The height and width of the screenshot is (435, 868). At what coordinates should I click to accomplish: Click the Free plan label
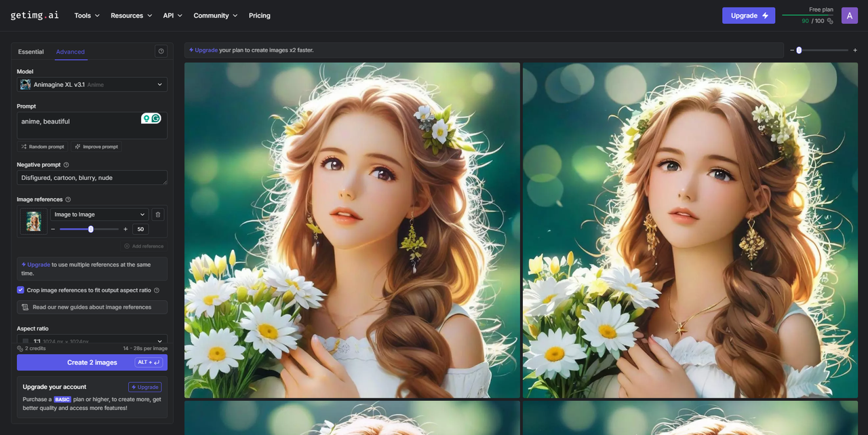[821, 10]
